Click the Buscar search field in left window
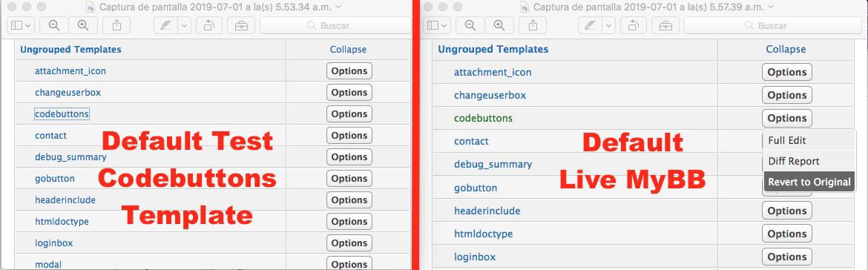This screenshot has height=270, width=868. tap(335, 25)
